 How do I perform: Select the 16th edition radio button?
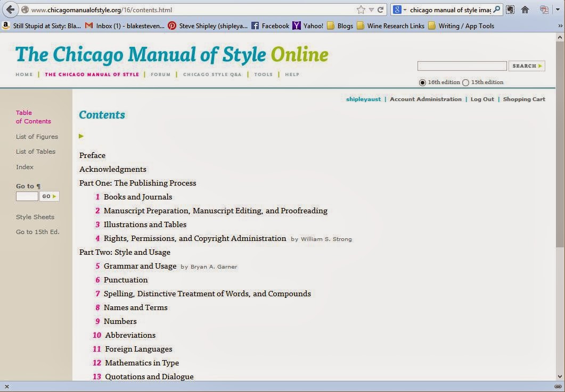(422, 82)
